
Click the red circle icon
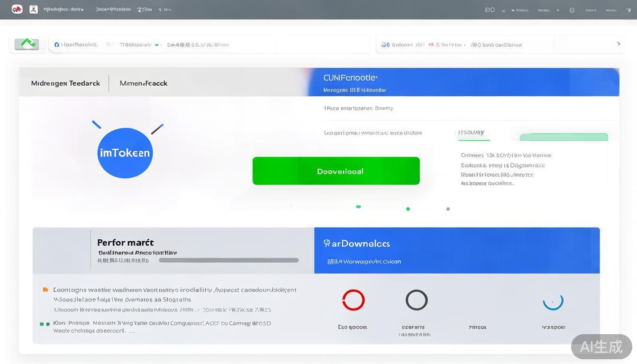(x=353, y=300)
